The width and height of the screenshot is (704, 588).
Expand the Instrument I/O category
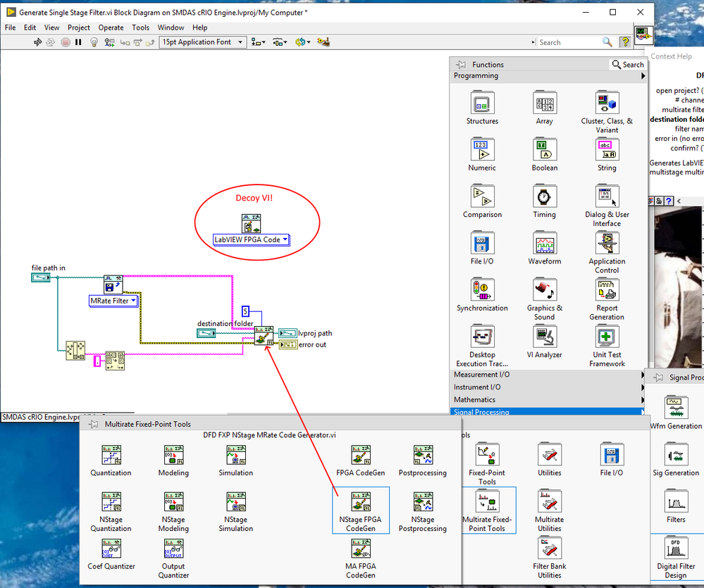(549, 387)
